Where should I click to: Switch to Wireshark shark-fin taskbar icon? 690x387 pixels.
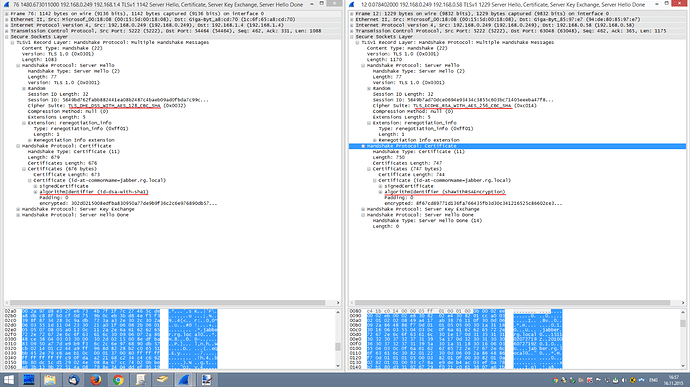184,380
